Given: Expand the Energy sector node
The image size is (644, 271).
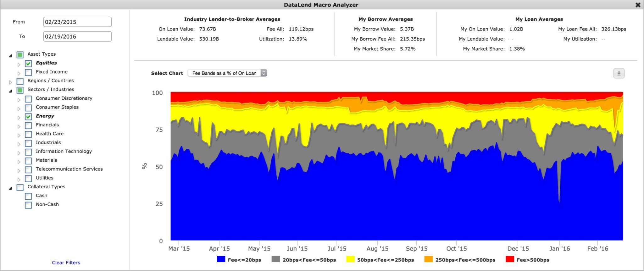Looking at the screenshot, I should click(19, 118).
